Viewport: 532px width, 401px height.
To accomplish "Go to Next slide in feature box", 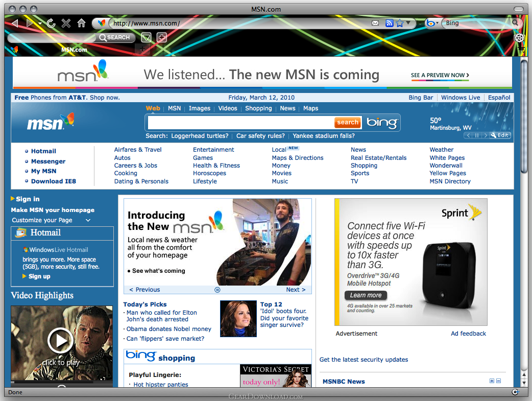I will (x=296, y=290).
